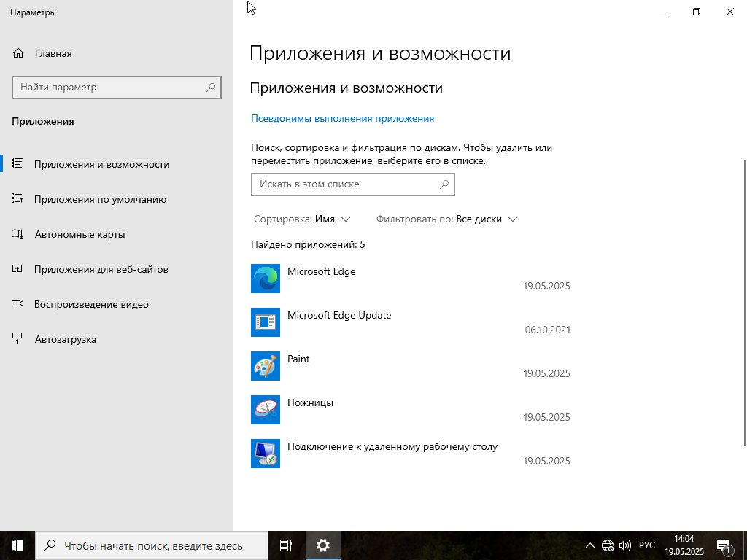Click the Автозагрузка sidebar icon
Screen dimensions: 747x560
(x=18, y=339)
